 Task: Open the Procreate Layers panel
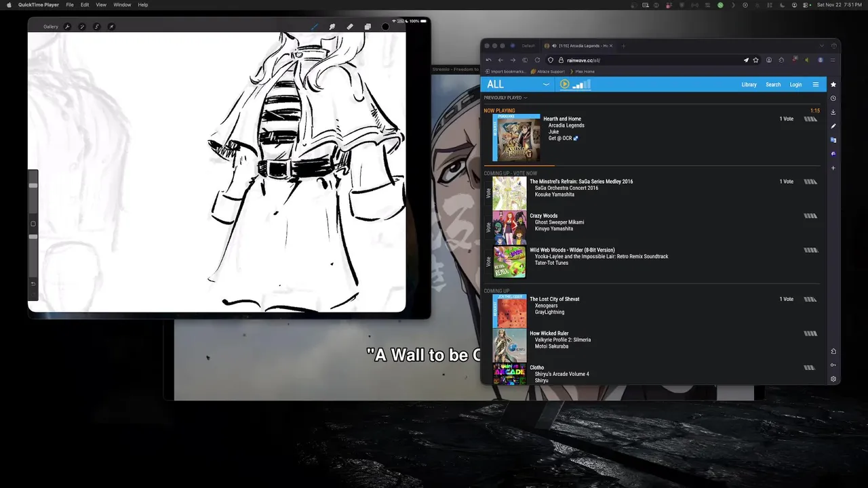click(x=368, y=26)
